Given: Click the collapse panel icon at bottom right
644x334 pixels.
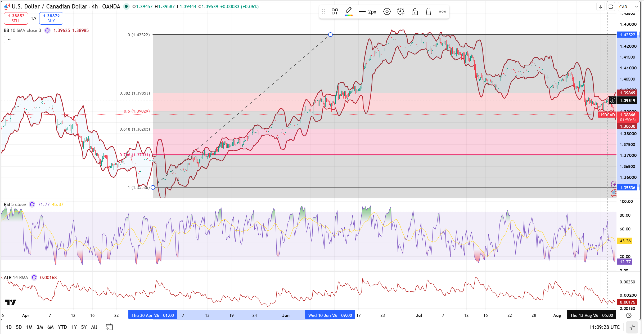Looking at the screenshot, I should coord(632,327).
